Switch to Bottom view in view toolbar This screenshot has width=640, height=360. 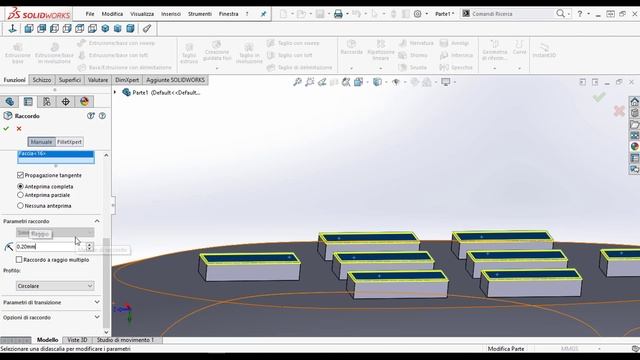point(92,28)
